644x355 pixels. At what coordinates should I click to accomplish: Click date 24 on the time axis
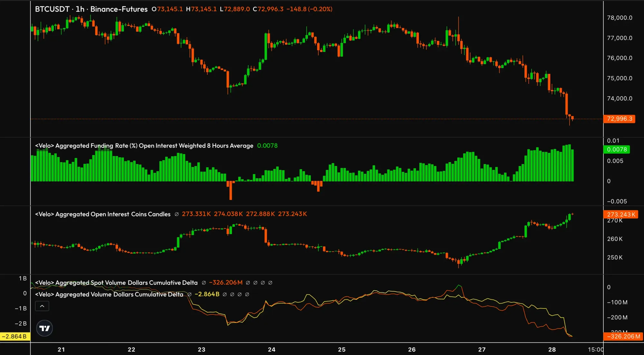(272, 350)
